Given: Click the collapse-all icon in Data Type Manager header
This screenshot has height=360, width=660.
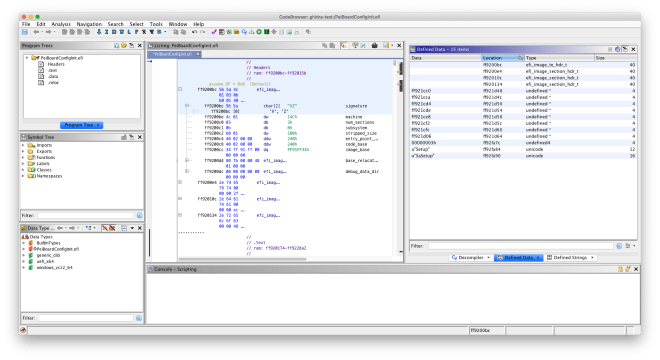Looking at the screenshot, I should (x=124, y=228).
